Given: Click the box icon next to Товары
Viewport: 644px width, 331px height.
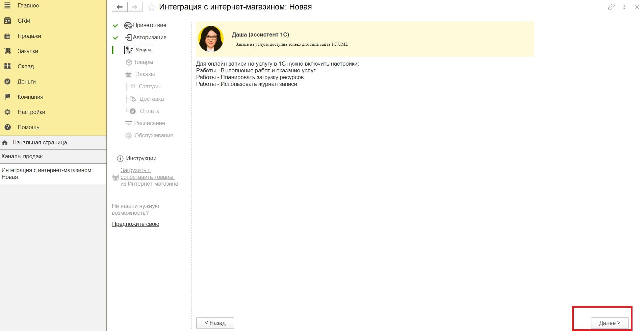Looking at the screenshot, I should 129,62.
